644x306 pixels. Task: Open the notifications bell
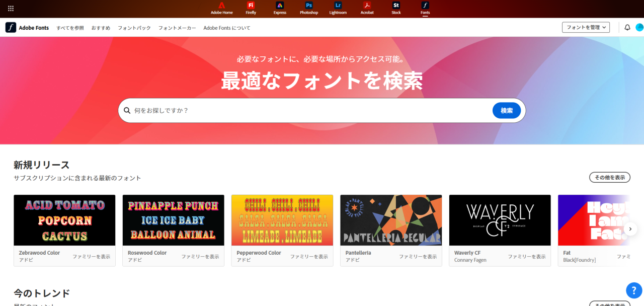pyautogui.click(x=627, y=28)
